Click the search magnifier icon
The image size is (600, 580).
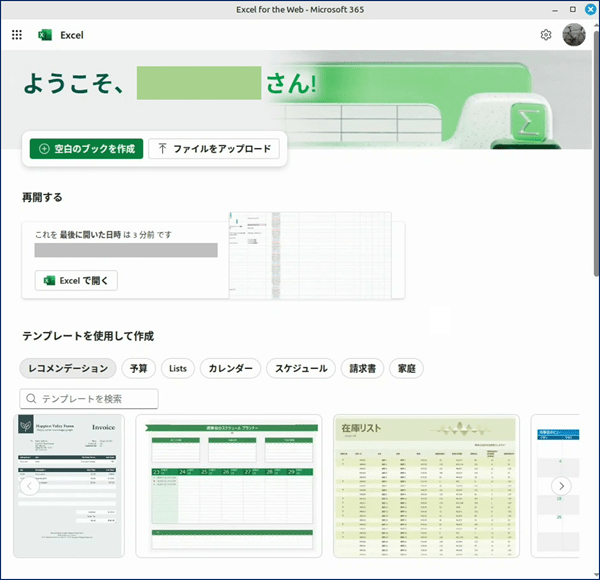coord(31,399)
